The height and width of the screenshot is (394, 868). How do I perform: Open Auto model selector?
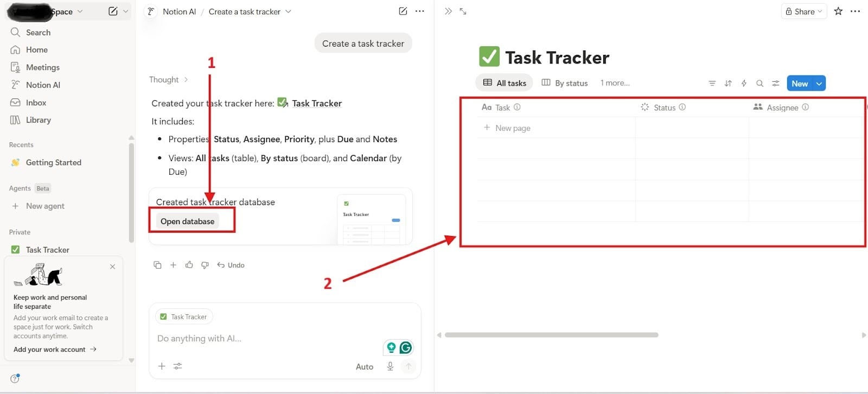(x=365, y=367)
